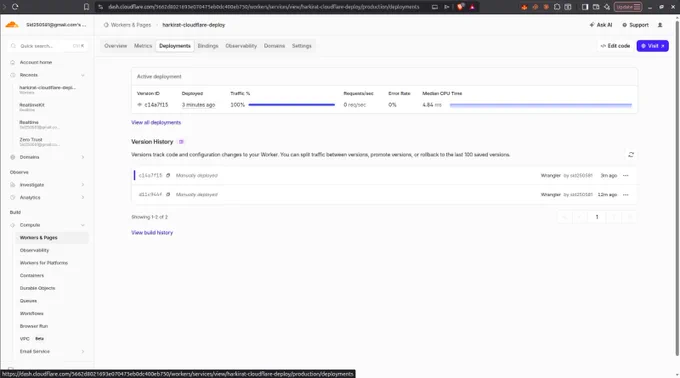Click Workers & Pages breadcrumb
The image size is (680, 378).
[x=131, y=25]
